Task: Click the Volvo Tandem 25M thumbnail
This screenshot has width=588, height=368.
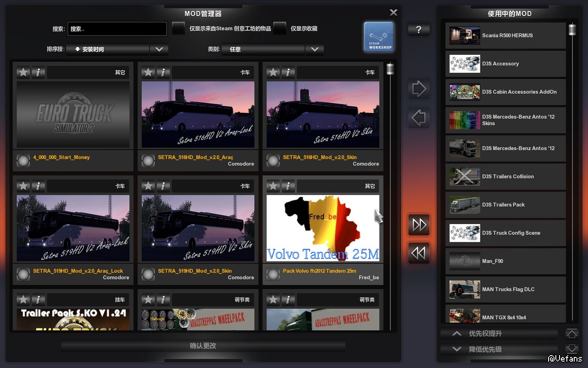Action: (x=323, y=228)
